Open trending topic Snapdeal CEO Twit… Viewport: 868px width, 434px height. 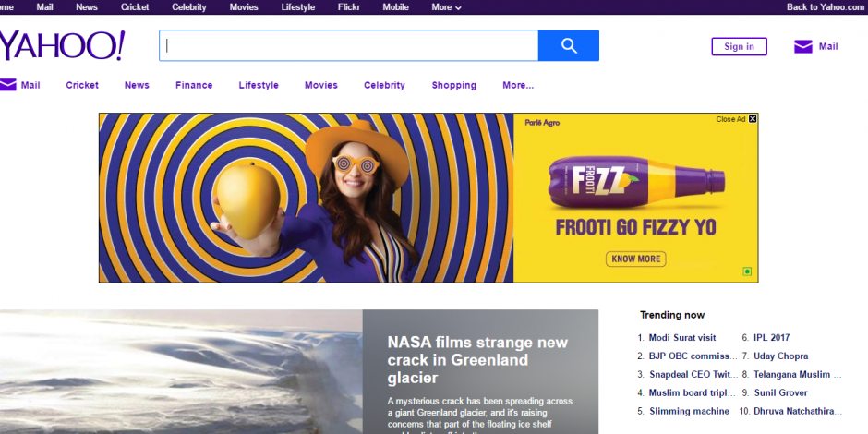click(x=693, y=375)
